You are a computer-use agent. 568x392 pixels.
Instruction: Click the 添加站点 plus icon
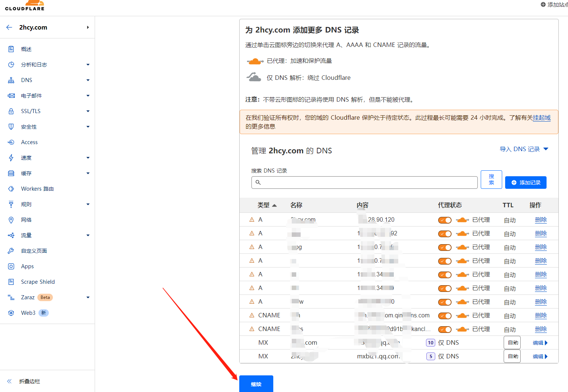[543, 4]
